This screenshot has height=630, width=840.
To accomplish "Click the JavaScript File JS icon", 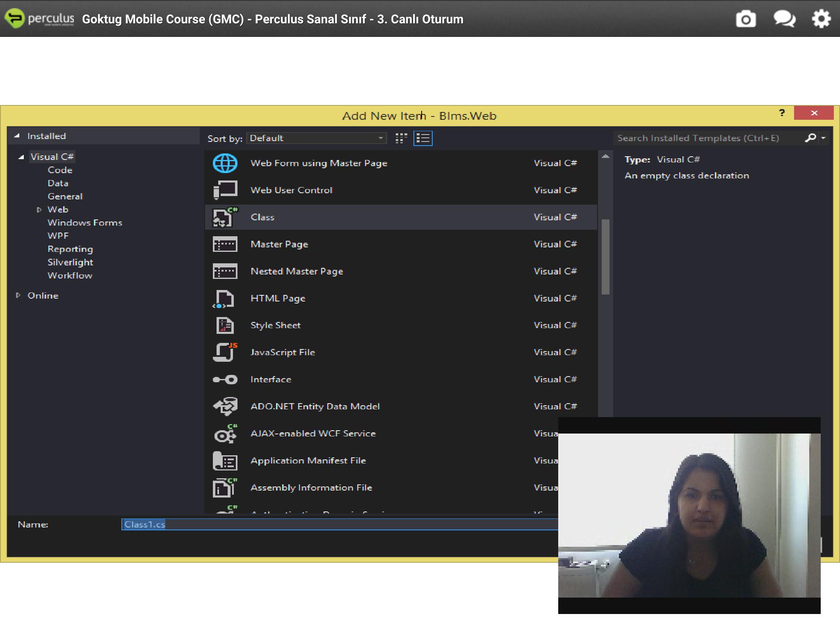I will (x=225, y=352).
